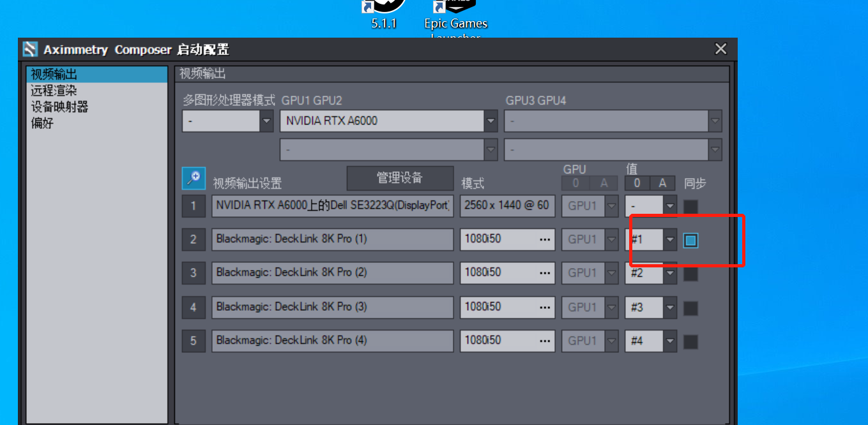Toggle 同步 checkbox for DeckLink 8K Pro (2)
This screenshot has height=425, width=868.
point(690,274)
